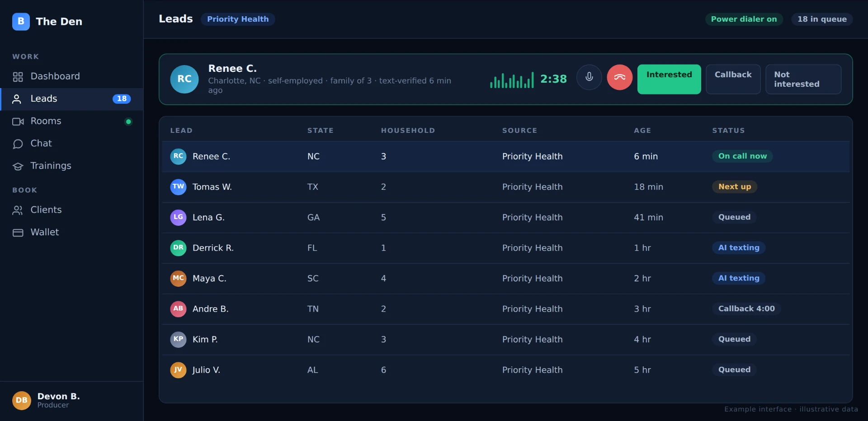Click Julio V.'s JV avatar
This screenshot has height=421, width=868.
point(178,370)
